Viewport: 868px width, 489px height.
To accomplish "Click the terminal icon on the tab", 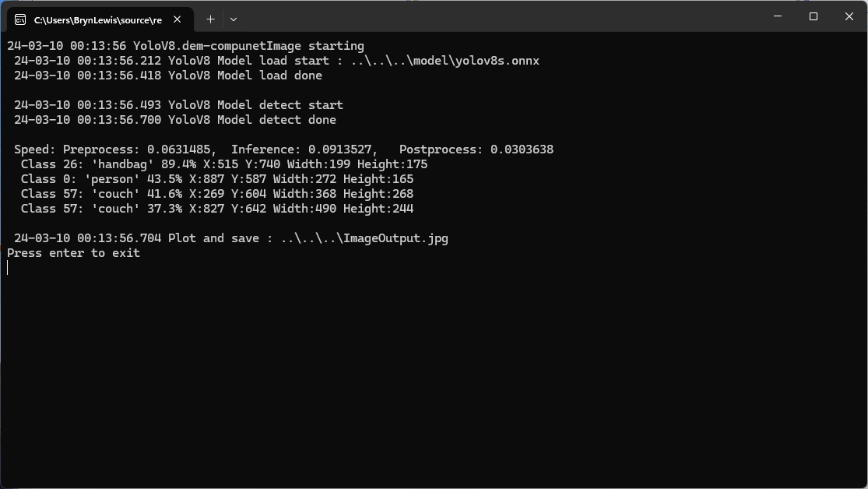I will (x=20, y=19).
